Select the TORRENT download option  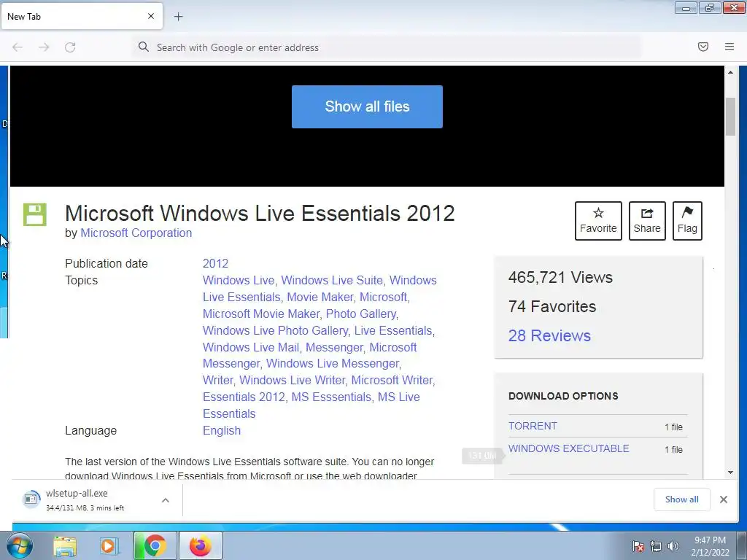tap(533, 426)
